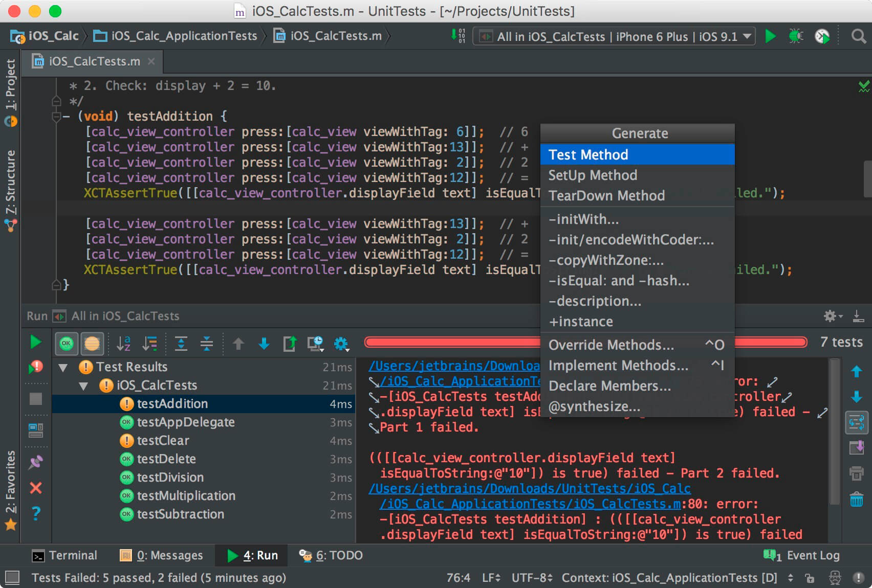The image size is (872, 588).
Task: Collapse all test nodes
Action: [207, 343]
